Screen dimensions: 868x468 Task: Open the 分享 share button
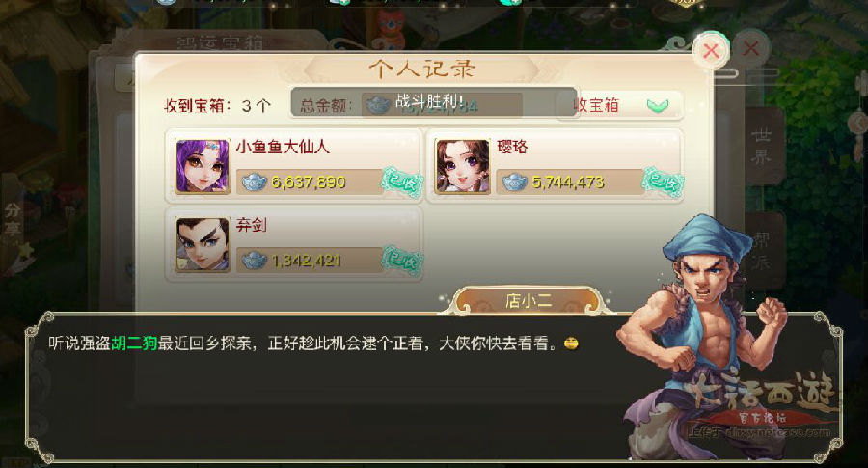click(13, 220)
